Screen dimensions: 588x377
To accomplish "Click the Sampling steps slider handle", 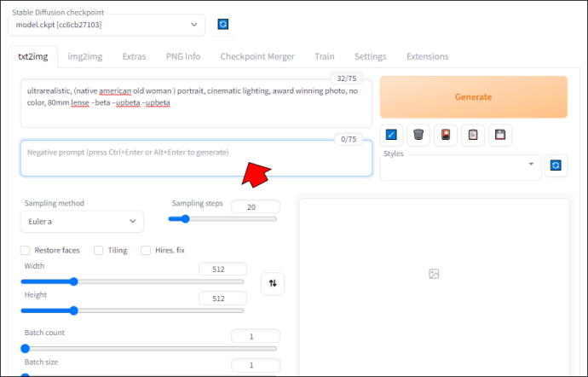I will pyautogui.click(x=185, y=219).
